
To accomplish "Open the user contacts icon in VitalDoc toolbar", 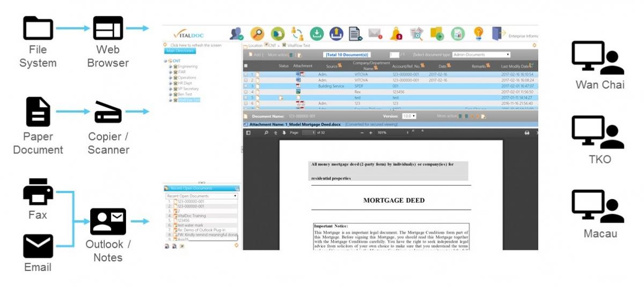I will tap(237, 33).
